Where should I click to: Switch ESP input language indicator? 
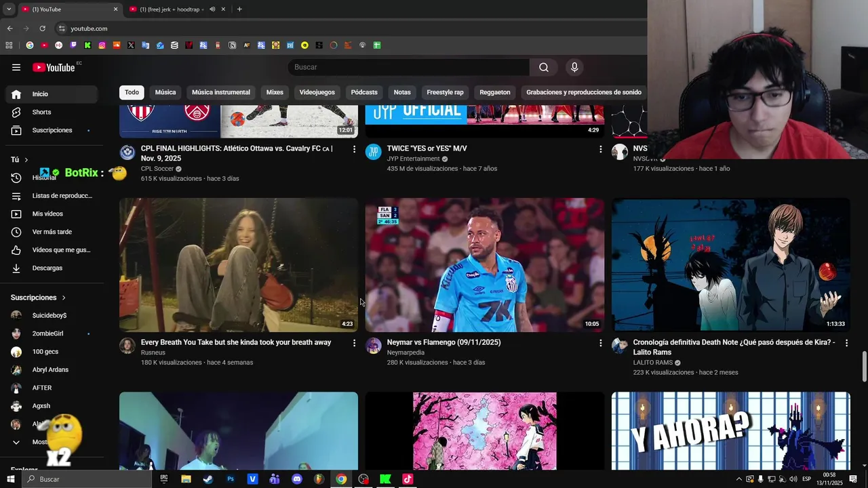point(808,479)
